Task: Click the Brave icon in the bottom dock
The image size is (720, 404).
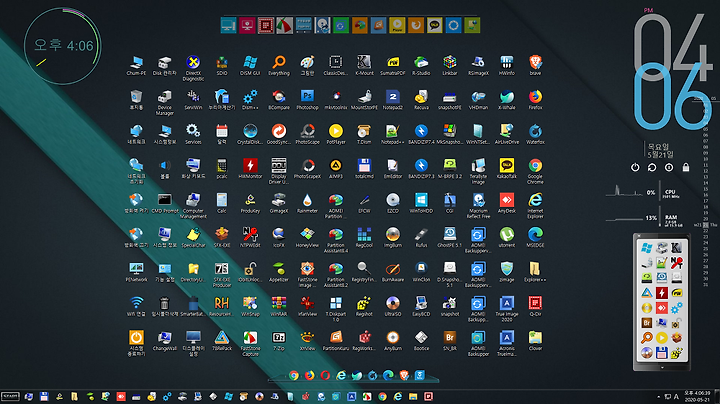Action: coord(404,376)
